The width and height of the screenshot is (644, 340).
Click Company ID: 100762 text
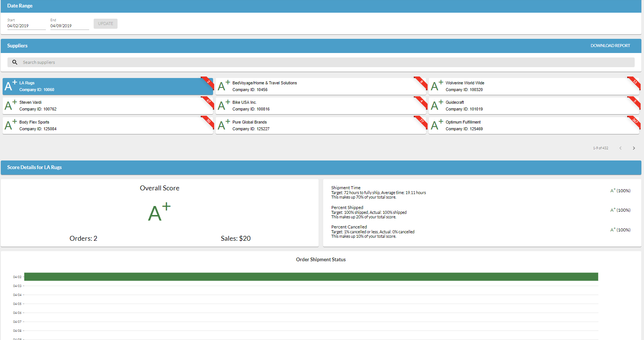pos(38,109)
